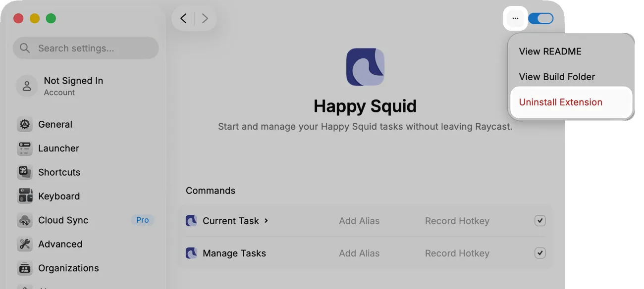Add Alias for Manage Tasks
Image resolution: width=644 pixels, height=289 pixels.
[359, 253]
